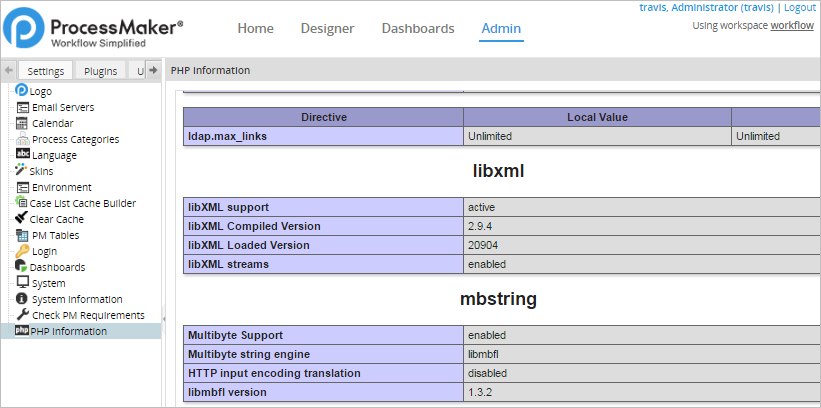Go to the Dashboards top menu
Viewport: 821px width, 408px height.
(418, 28)
